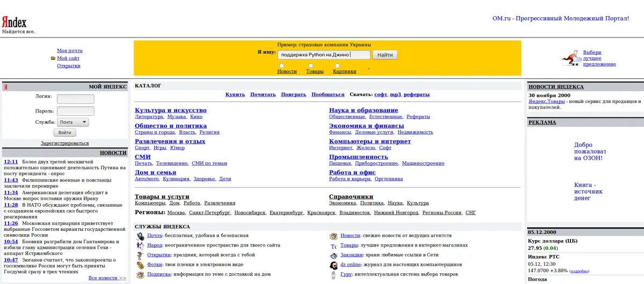
Task: Open the Экономика и финансы category
Action: point(367,126)
